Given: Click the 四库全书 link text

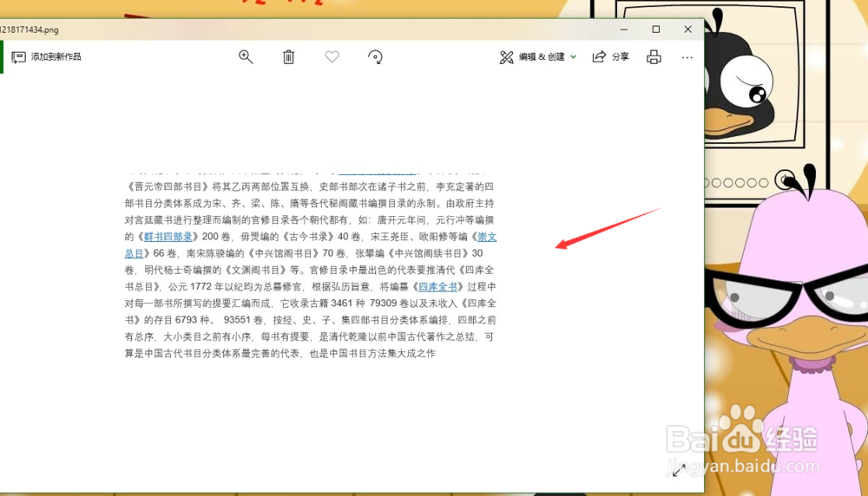Looking at the screenshot, I should [x=437, y=286].
